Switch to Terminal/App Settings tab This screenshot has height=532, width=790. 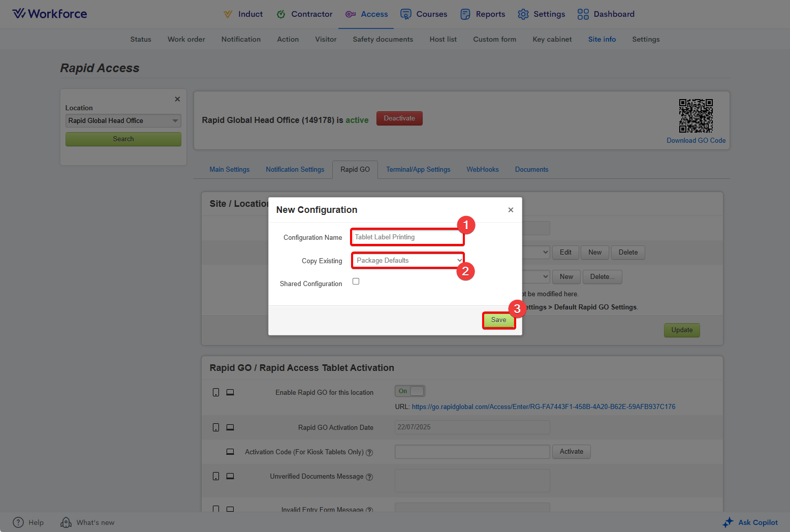[x=418, y=170]
